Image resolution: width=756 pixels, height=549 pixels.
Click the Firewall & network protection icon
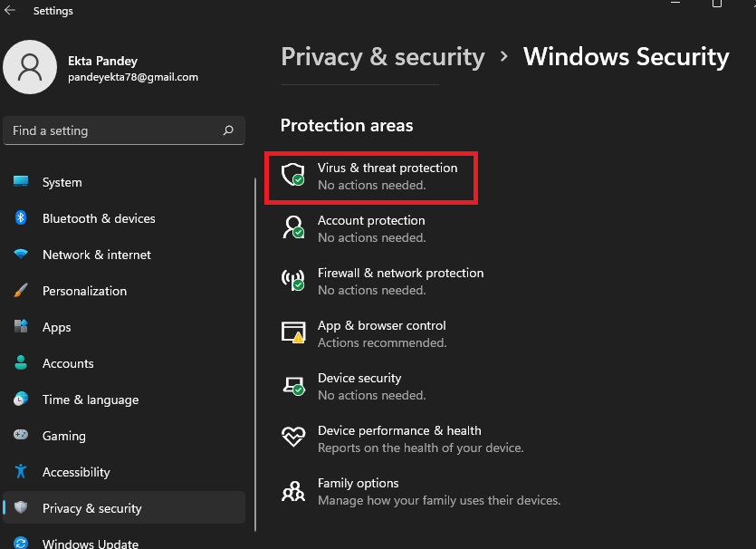292,280
